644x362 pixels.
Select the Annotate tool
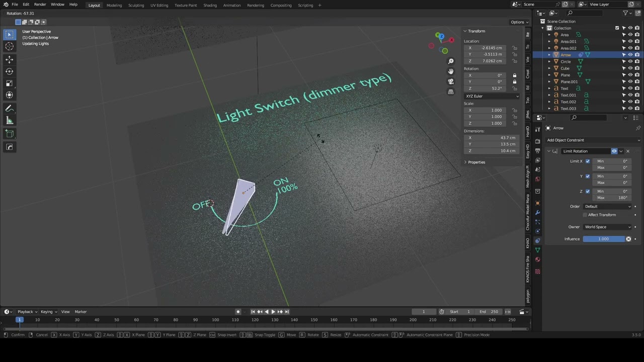(9, 108)
